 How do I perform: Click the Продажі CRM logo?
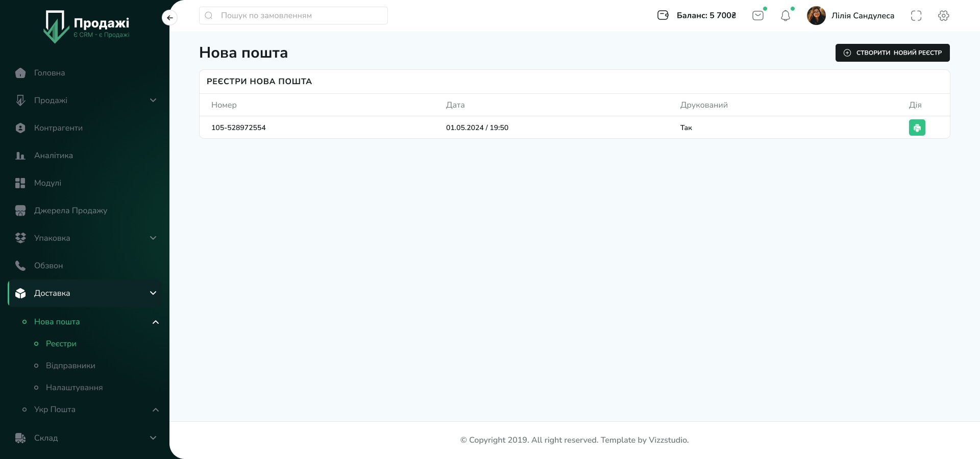[87, 27]
